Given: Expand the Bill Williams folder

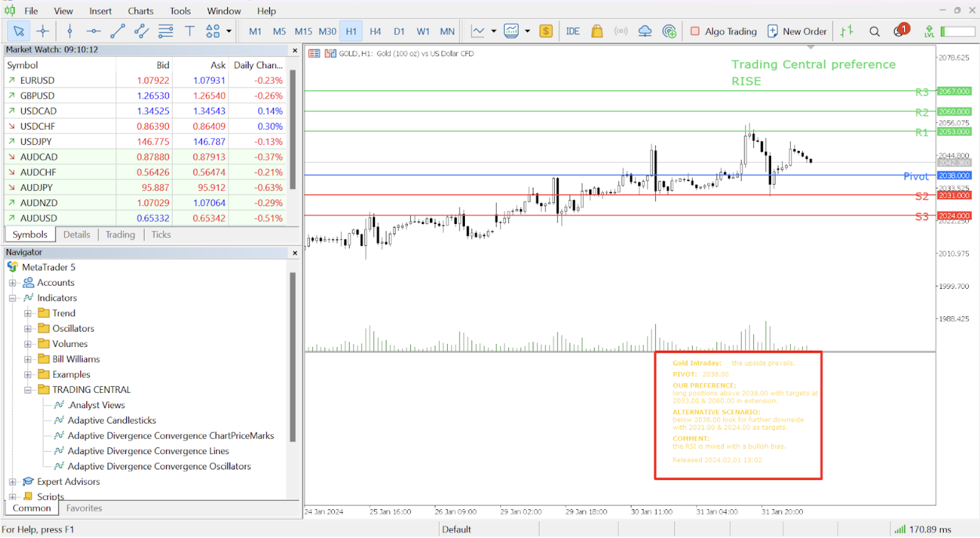Looking at the screenshot, I should [28, 359].
